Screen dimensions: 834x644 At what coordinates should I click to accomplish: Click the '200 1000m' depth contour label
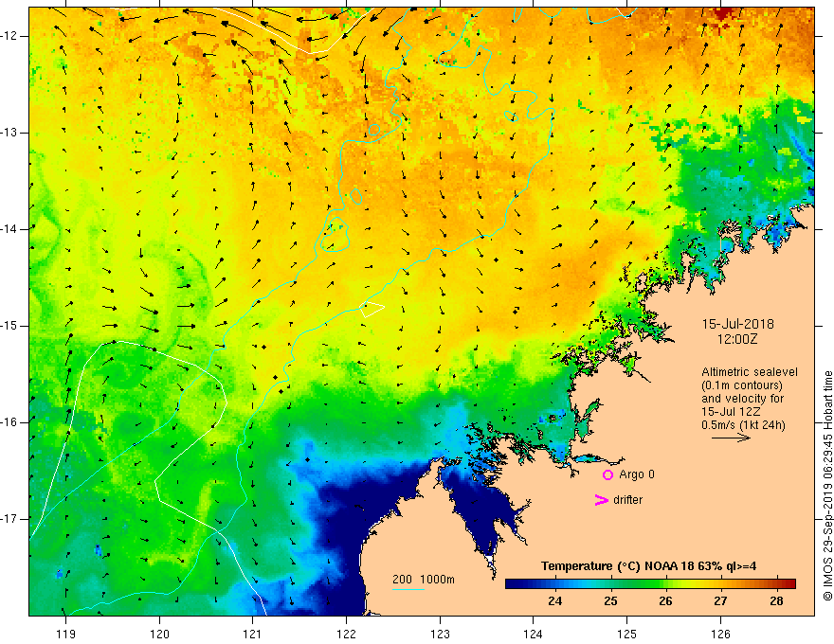pos(424,580)
